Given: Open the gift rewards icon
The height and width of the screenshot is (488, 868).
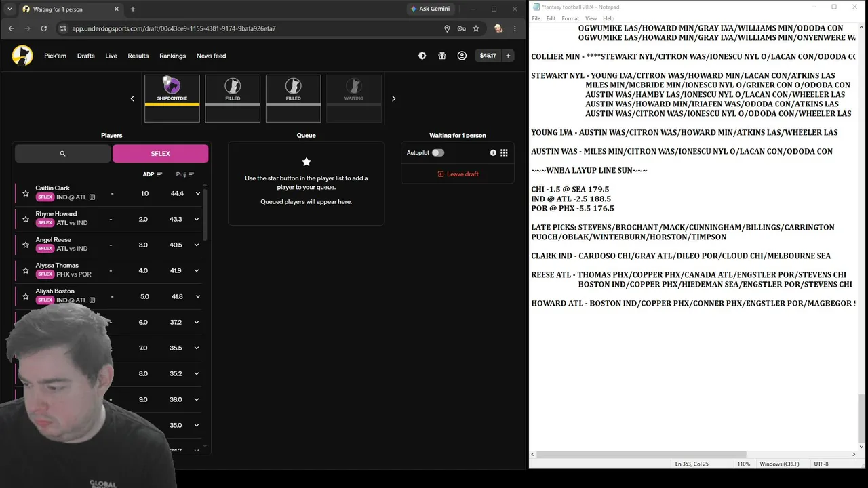Looking at the screenshot, I should [x=442, y=56].
